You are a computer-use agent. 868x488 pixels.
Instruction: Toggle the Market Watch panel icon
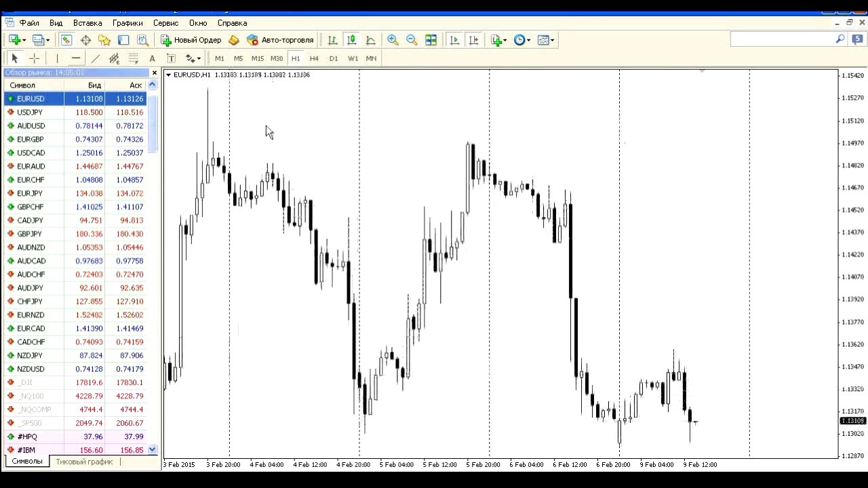66,40
